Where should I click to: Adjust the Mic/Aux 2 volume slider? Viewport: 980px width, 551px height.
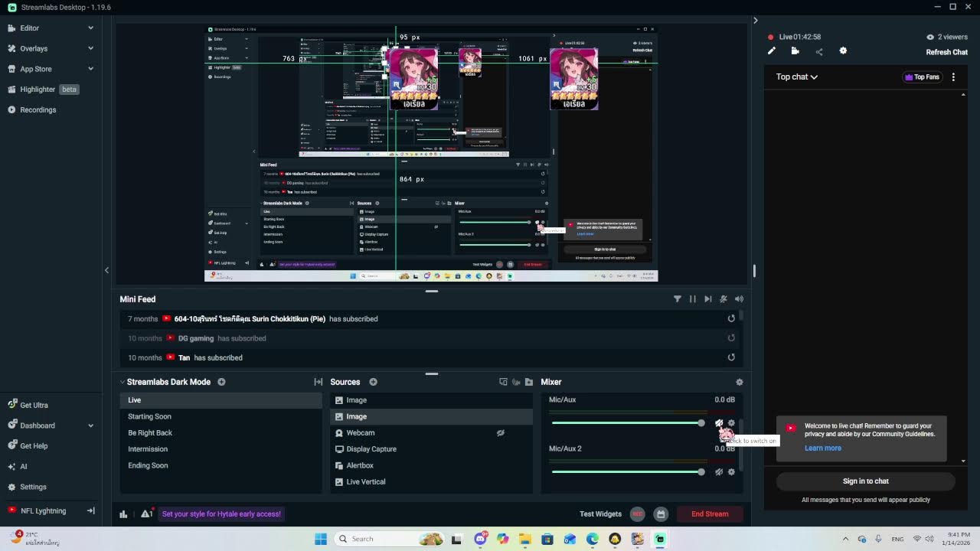[x=628, y=472]
